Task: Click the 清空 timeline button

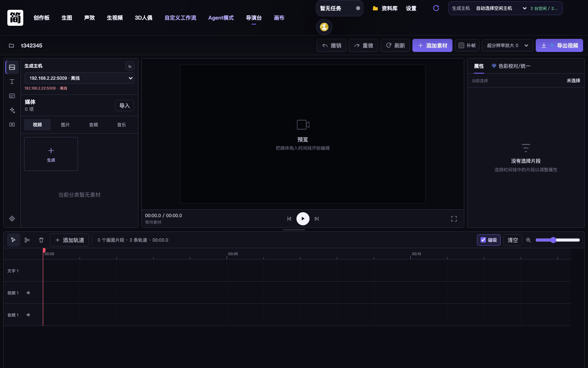Action: click(x=513, y=240)
